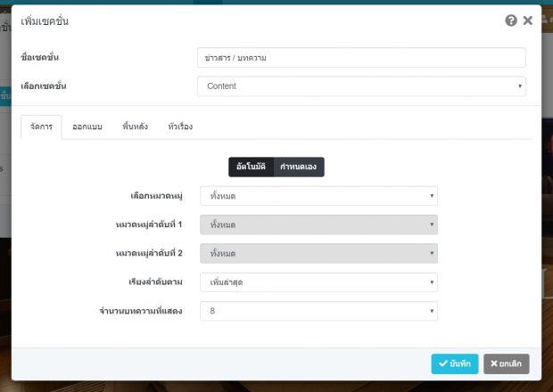Click the เพิ่มเซคชั่น dialog title
Screen dimensions: 553x392
click(x=45, y=20)
